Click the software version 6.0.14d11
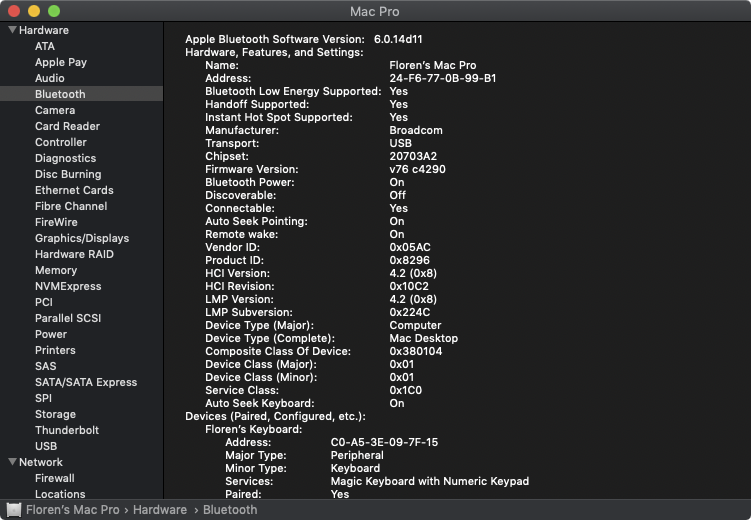 [398, 39]
